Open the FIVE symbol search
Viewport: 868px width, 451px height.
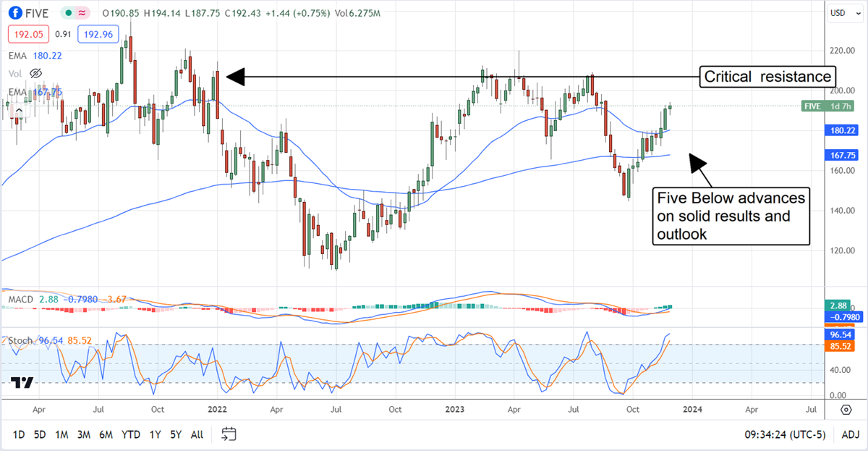coord(36,13)
